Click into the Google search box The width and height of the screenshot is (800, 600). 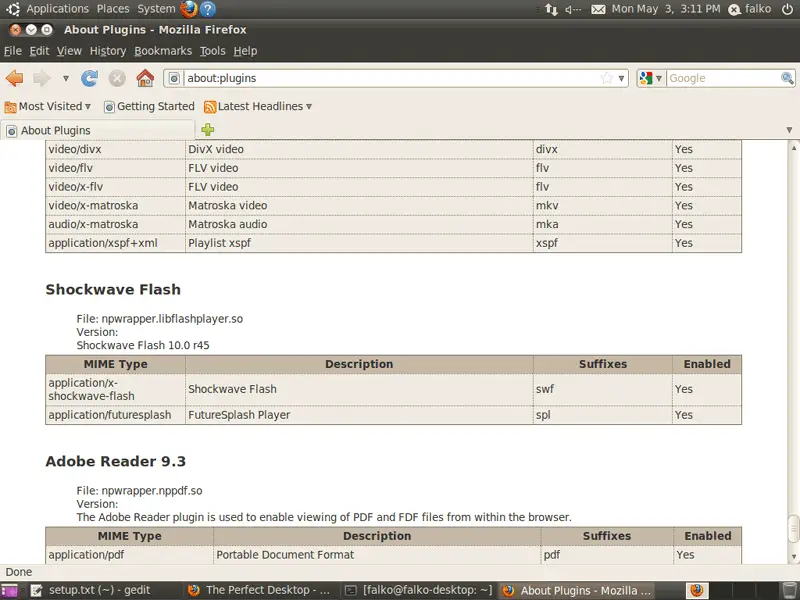[723, 78]
